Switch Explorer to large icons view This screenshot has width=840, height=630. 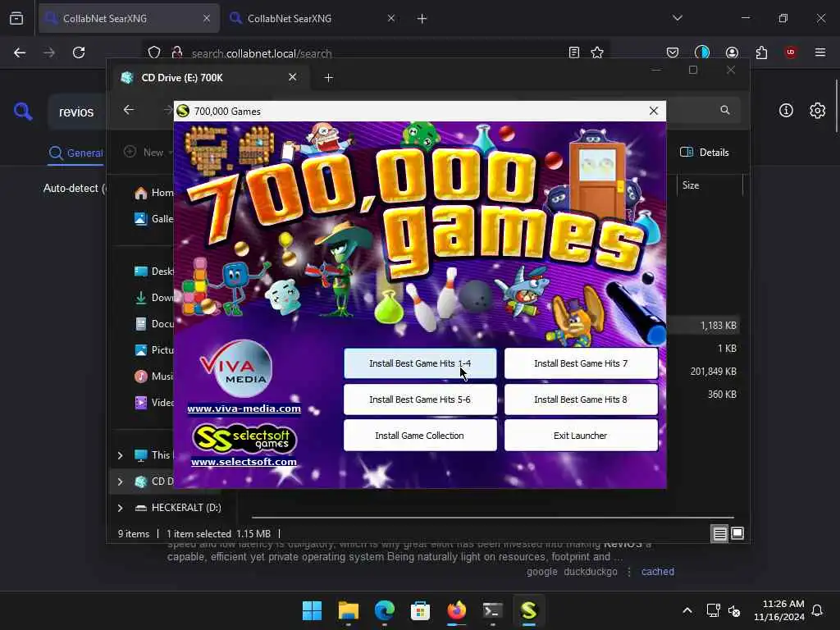[x=737, y=533]
